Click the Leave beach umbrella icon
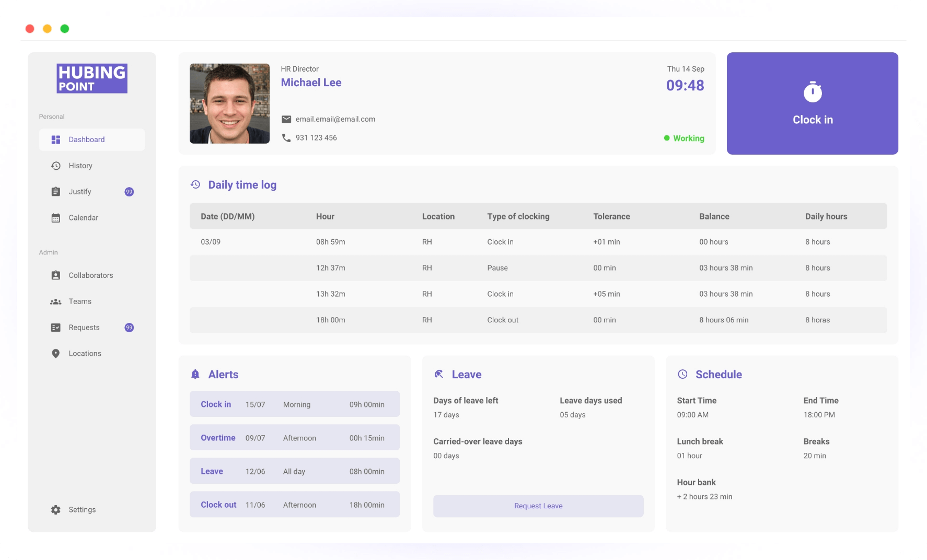Viewport: 927px width, 560px height. (439, 374)
